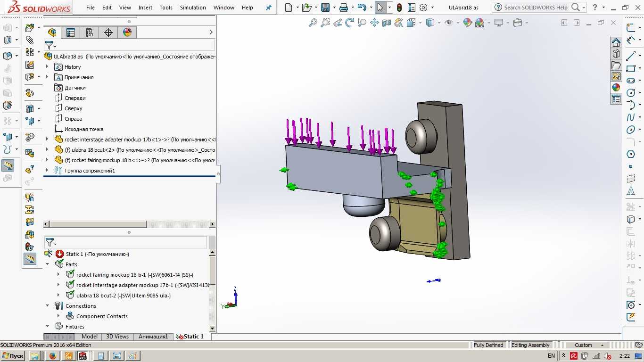This screenshot has height=362, width=644.
Task: Click the FeatureManager horizontal scrollbar thumb
Action: click(x=98, y=224)
